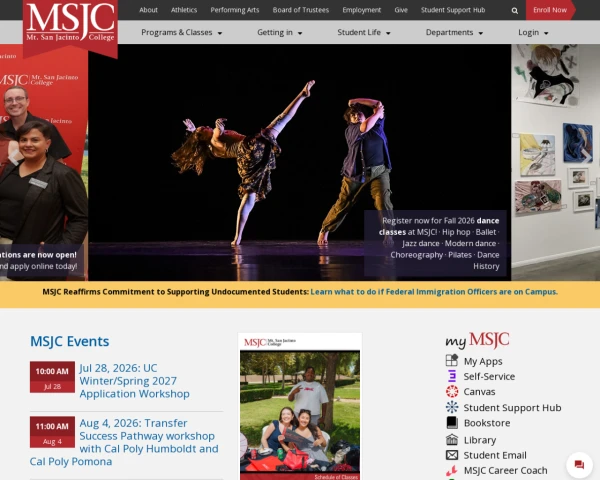Open the Federal Immigration Officers on Campus link

[434, 292]
